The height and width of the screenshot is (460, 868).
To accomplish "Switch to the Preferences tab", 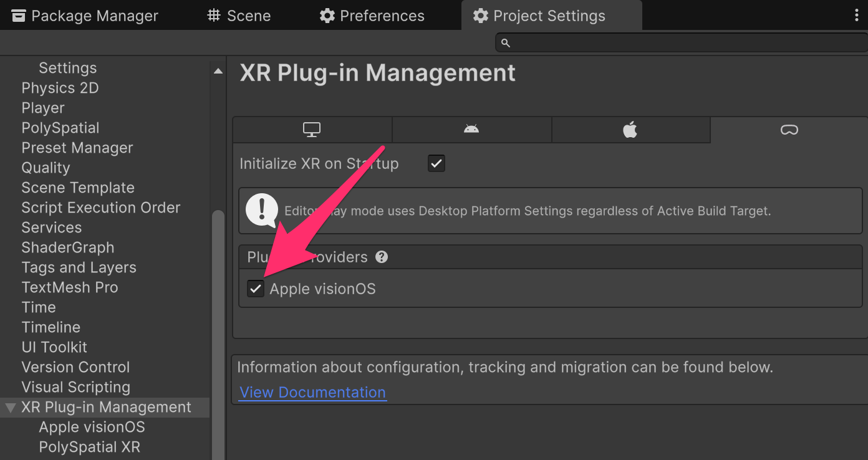I will 372,16.
